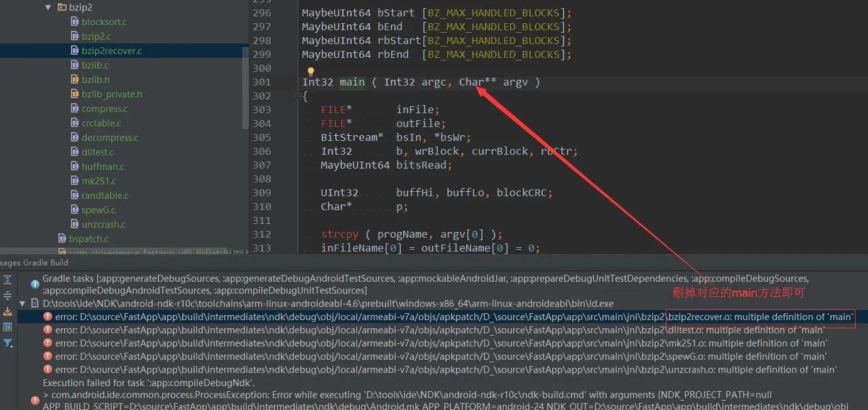Select the bzip2recover.o multiple definition error row
The width and height of the screenshot is (868, 410).
[x=443, y=317]
